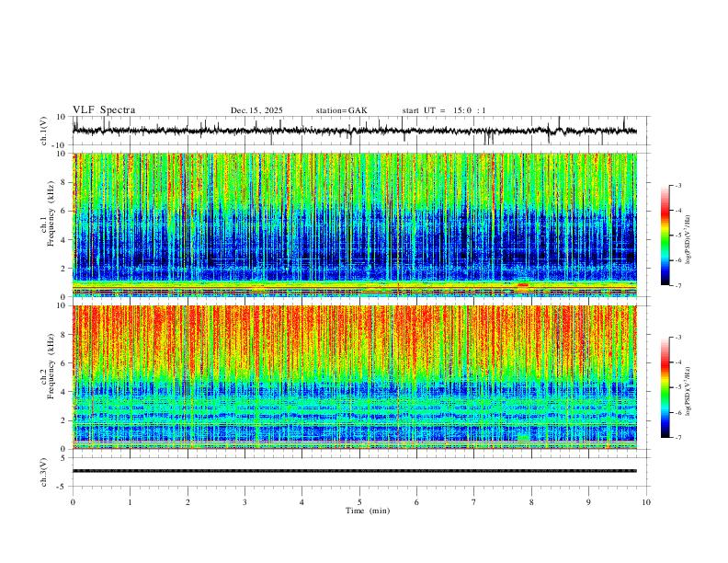Click the ch.1 "Frequency (kHz)" axis label

[x=51, y=214]
